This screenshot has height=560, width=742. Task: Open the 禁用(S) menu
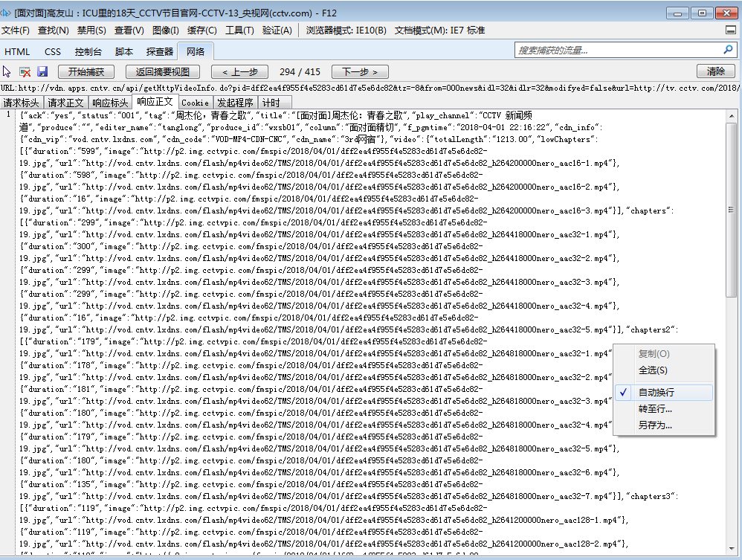pyautogui.click(x=91, y=30)
